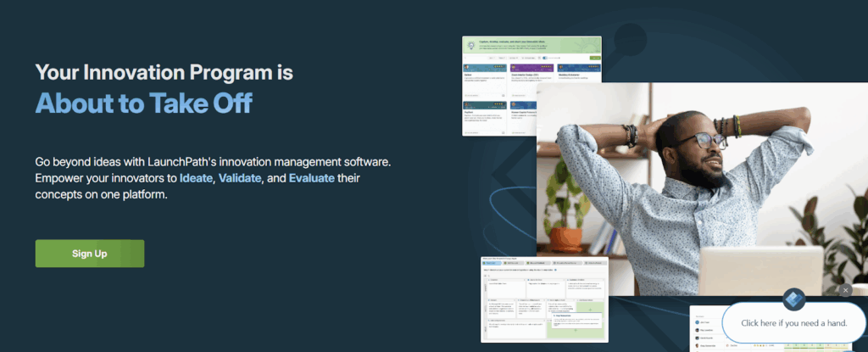Dismiss the help chat popup with X
This screenshot has width=868, height=352.
click(x=844, y=290)
